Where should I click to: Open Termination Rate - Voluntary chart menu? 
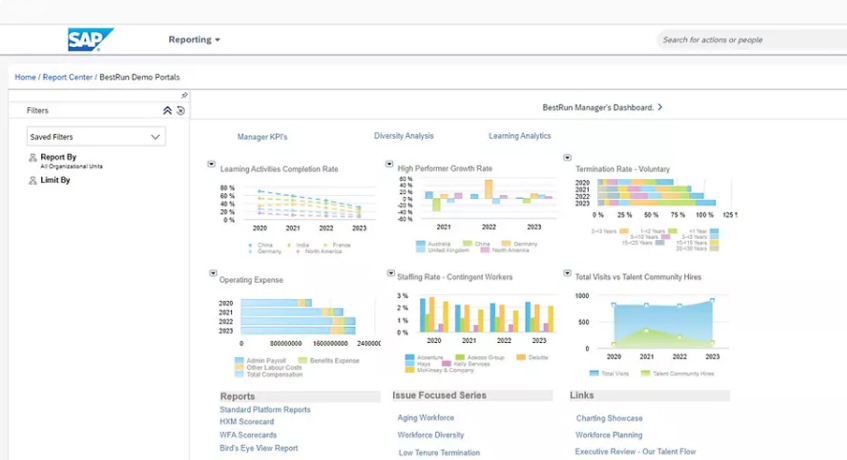[x=567, y=158]
